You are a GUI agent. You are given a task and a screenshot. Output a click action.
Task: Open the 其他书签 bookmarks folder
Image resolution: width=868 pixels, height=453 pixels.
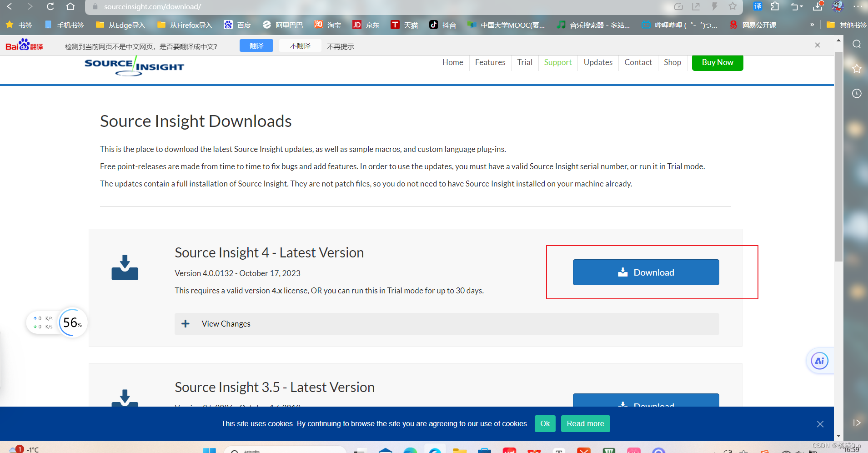tap(846, 25)
